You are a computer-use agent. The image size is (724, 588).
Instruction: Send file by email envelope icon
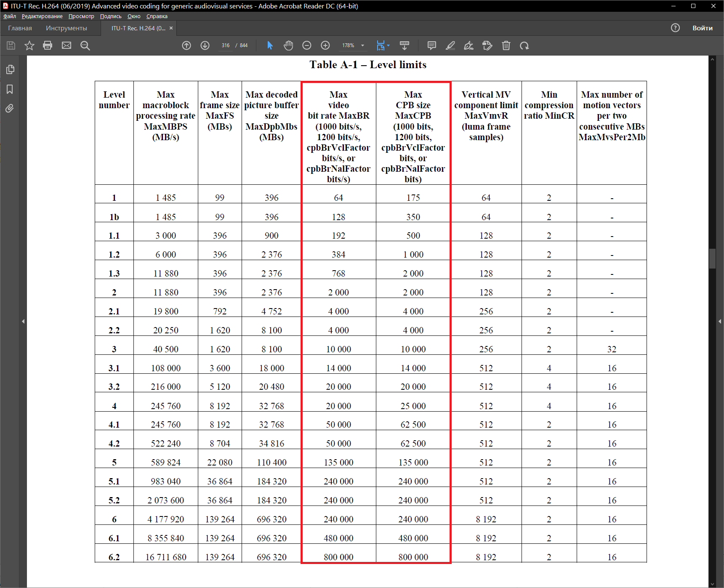(67, 45)
